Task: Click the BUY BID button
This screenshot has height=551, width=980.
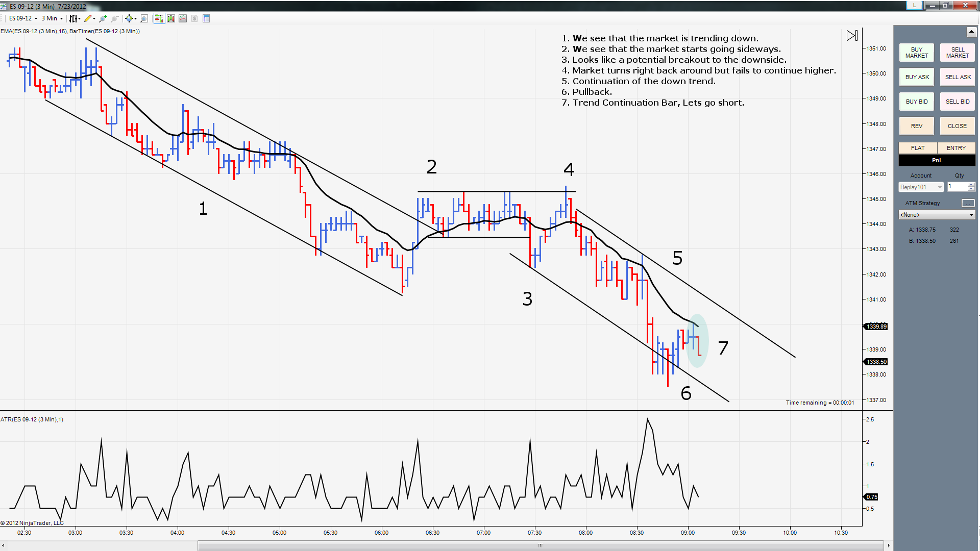Action: point(917,102)
